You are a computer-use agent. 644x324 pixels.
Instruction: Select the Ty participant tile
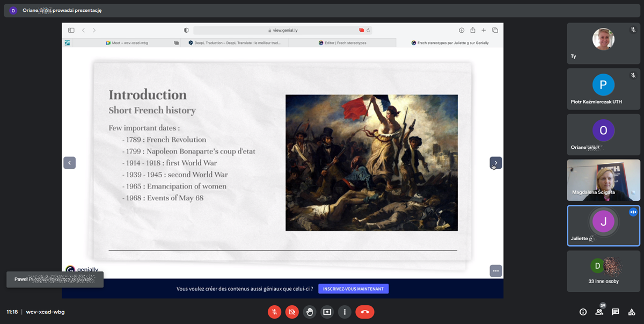(x=603, y=44)
